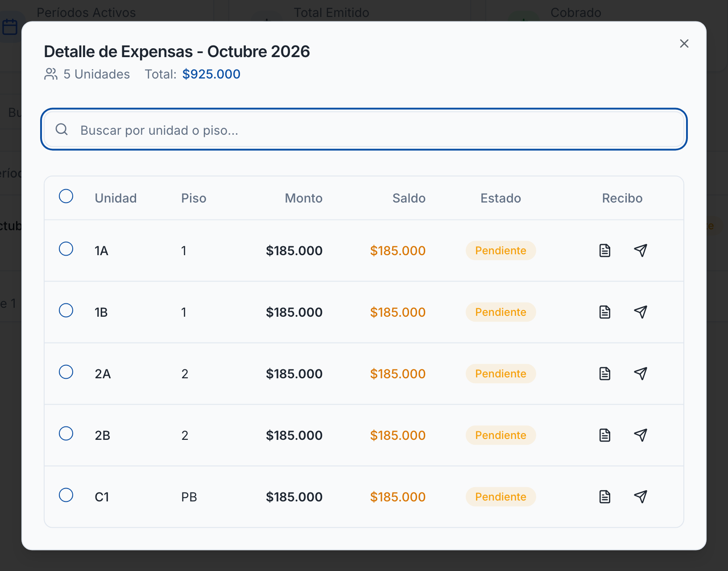The height and width of the screenshot is (571, 728).
Task: Click the Monto value of unit 1B
Action: pyautogui.click(x=294, y=312)
